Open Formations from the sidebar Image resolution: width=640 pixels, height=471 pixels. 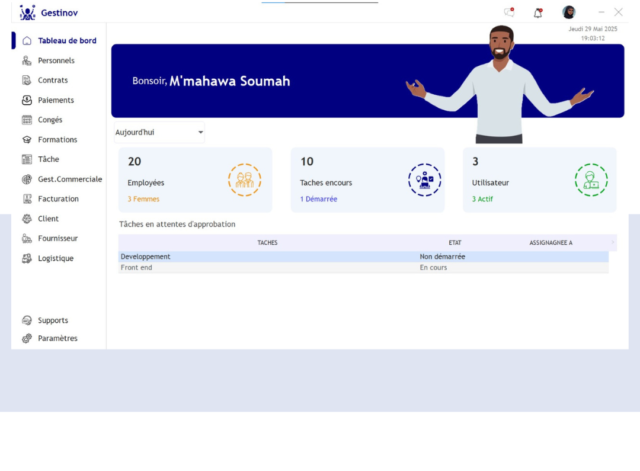[58, 140]
